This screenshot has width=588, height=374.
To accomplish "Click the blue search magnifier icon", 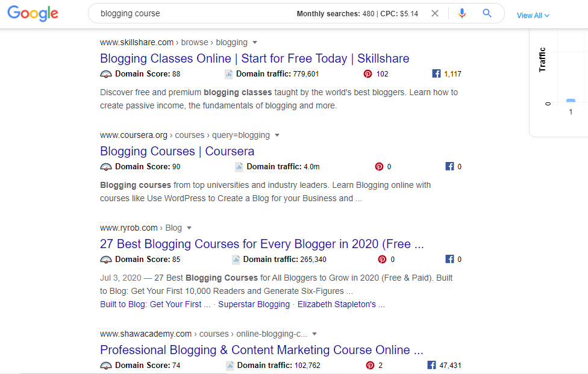I will tap(487, 13).
